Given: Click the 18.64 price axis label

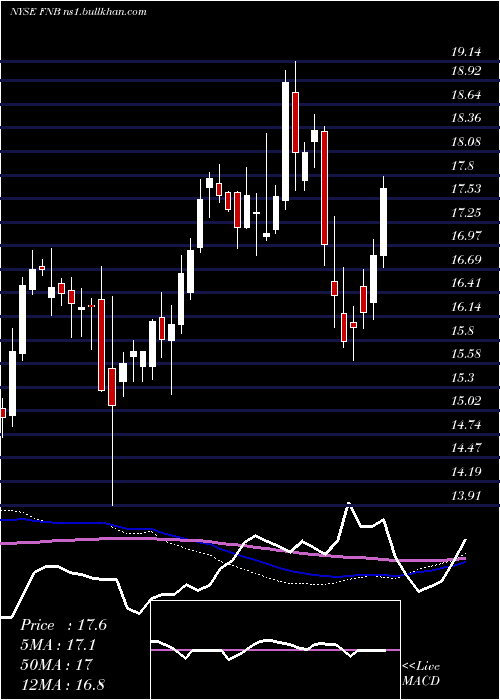Looking at the screenshot, I should point(466,95).
